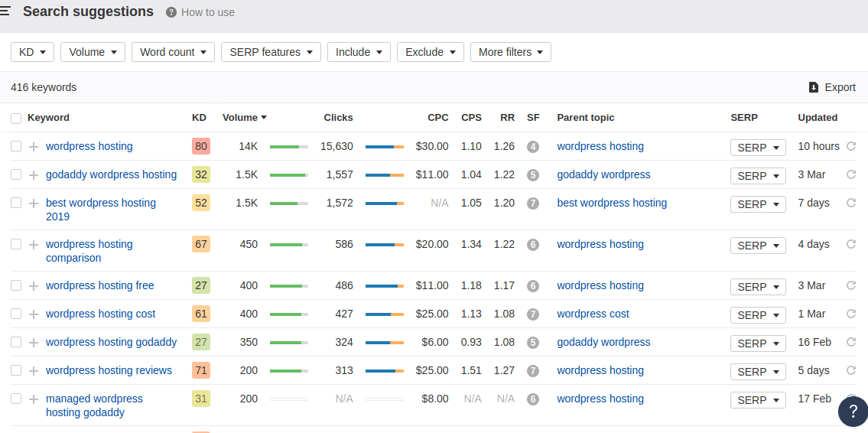Open the SERP features filter dropdown
Viewport: 868px width, 433px height.
(271, 52)
